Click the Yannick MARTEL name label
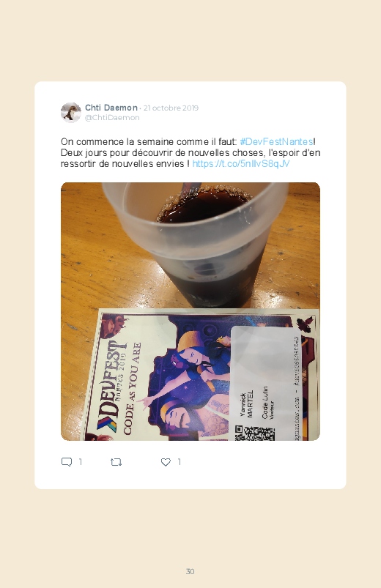This screenshot has width=381, height=588. [246, 403]
